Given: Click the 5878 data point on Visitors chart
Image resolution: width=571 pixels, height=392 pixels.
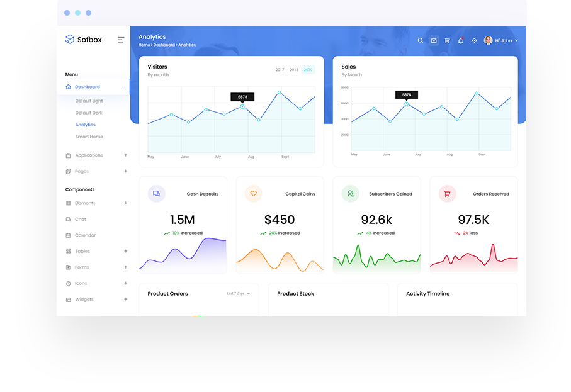Looking at the screenshot, I should [x=242, y=106].
